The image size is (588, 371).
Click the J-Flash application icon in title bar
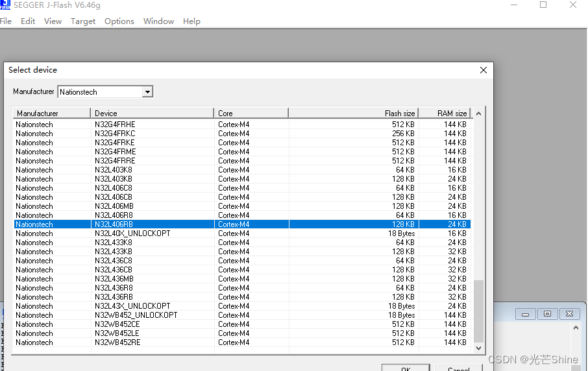click(5, 5)
